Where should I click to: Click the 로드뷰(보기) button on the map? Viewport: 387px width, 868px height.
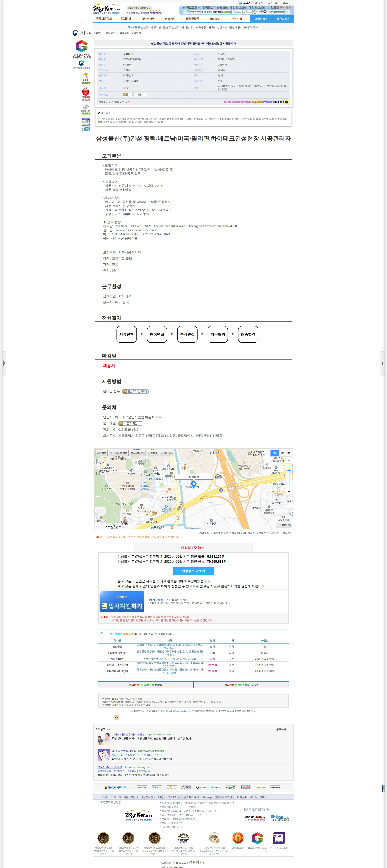pyautogui.click(x=284, y=525)
